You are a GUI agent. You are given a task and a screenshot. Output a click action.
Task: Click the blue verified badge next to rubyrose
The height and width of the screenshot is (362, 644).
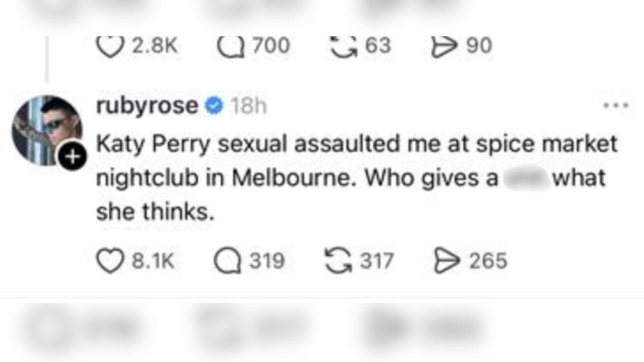point(215,106)
